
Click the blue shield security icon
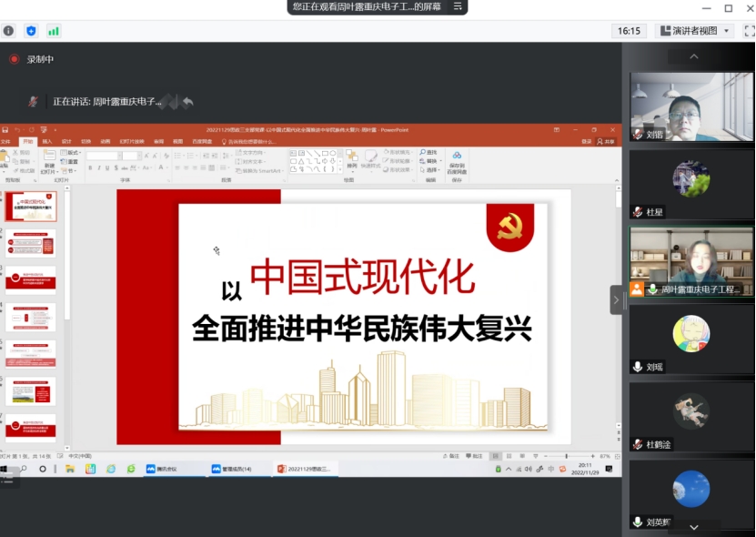tap(32, 31)
